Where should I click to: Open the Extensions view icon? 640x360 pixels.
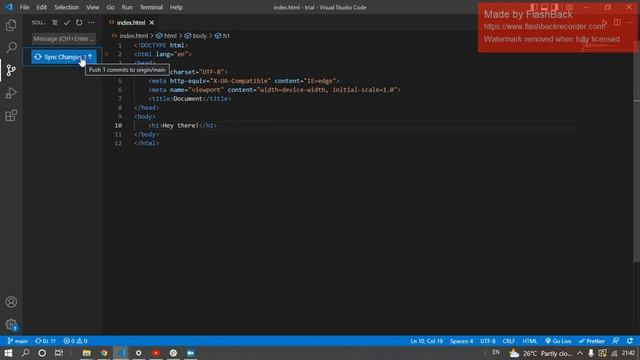pos(11,116)
